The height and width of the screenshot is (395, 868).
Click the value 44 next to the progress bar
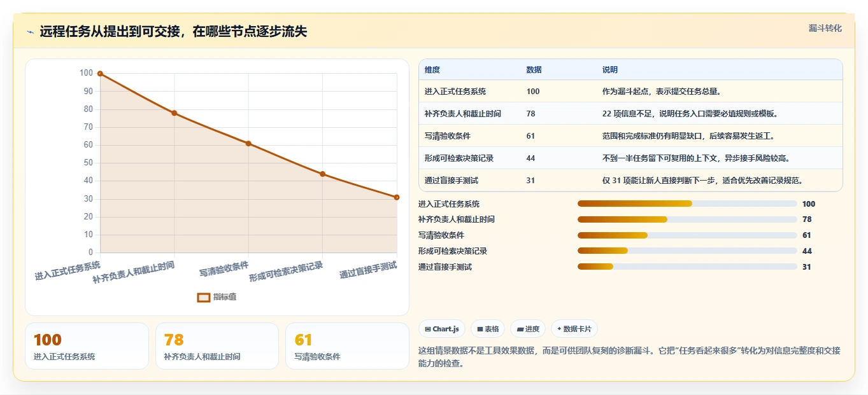807,251
